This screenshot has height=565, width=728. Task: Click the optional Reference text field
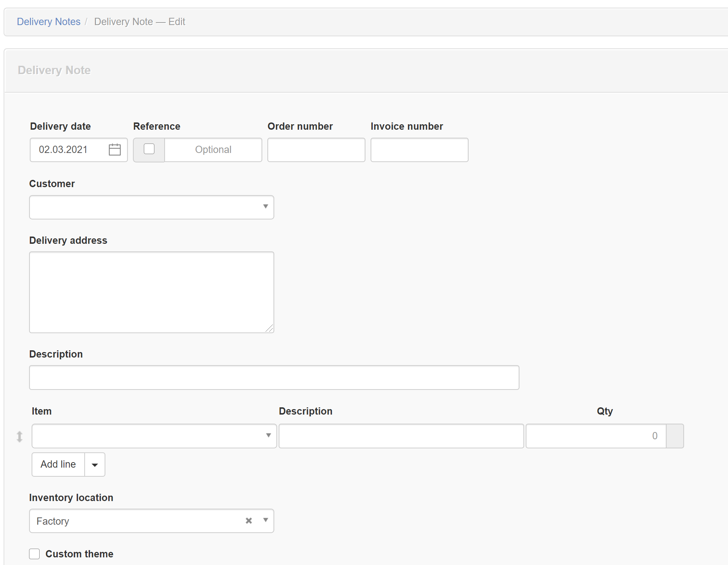coord(213,150)
